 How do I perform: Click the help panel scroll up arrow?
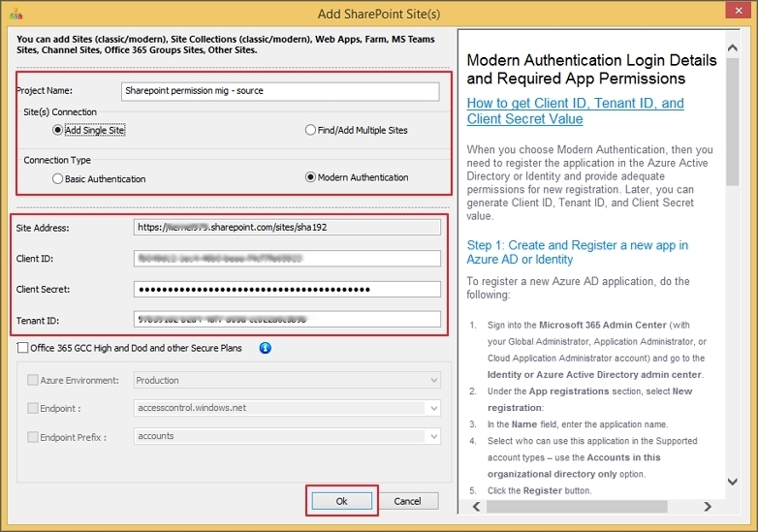pos(733,47)
